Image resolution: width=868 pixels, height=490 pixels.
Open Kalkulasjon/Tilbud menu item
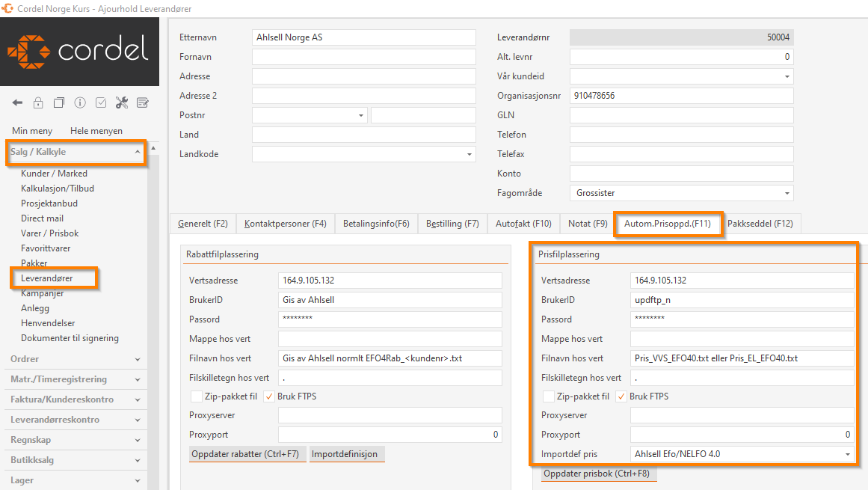pyautogui.click(x=58, y=189)
